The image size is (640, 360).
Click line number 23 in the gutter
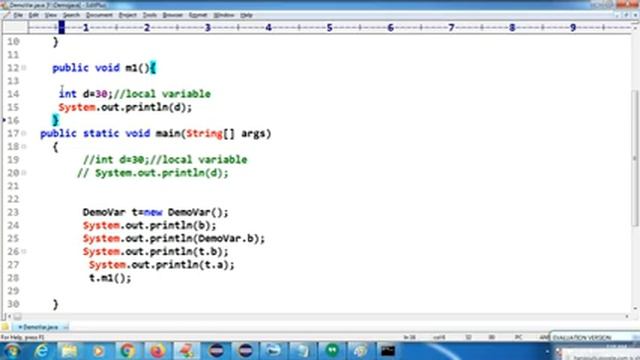[13, 212]
